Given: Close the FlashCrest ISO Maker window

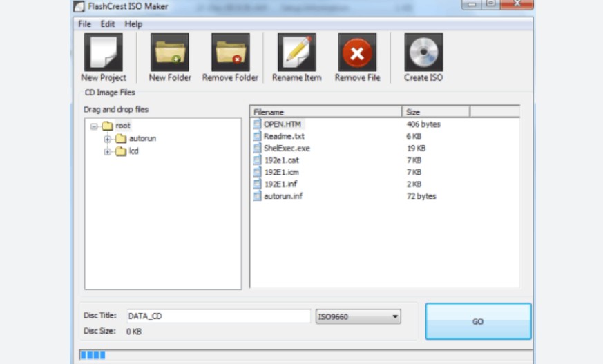Looking at the screenshot, I should coord(517,4).
